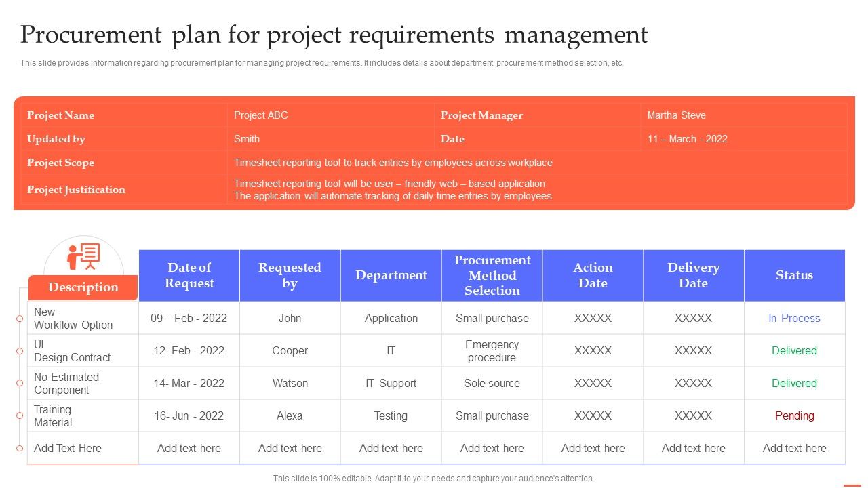868x488 pixels.
Task: Click 'Procurement Method Selection' column header
Action: [492, 275]
